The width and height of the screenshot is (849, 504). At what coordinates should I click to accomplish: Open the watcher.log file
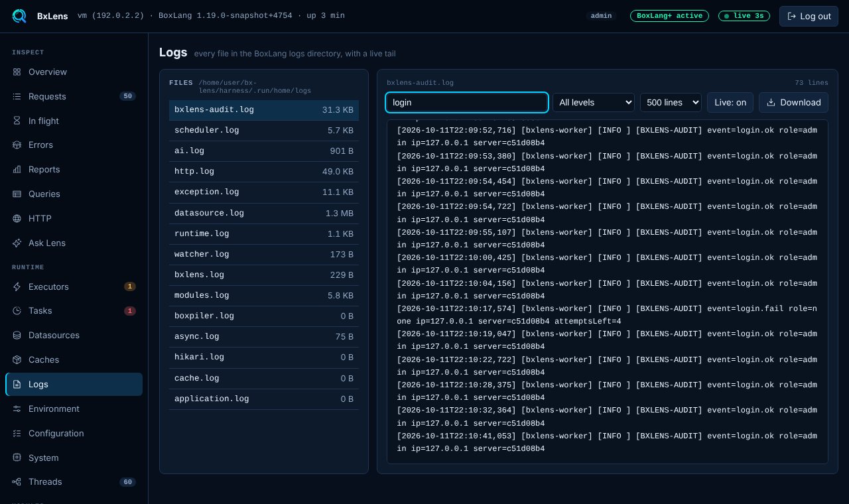[x=264, y=254]
